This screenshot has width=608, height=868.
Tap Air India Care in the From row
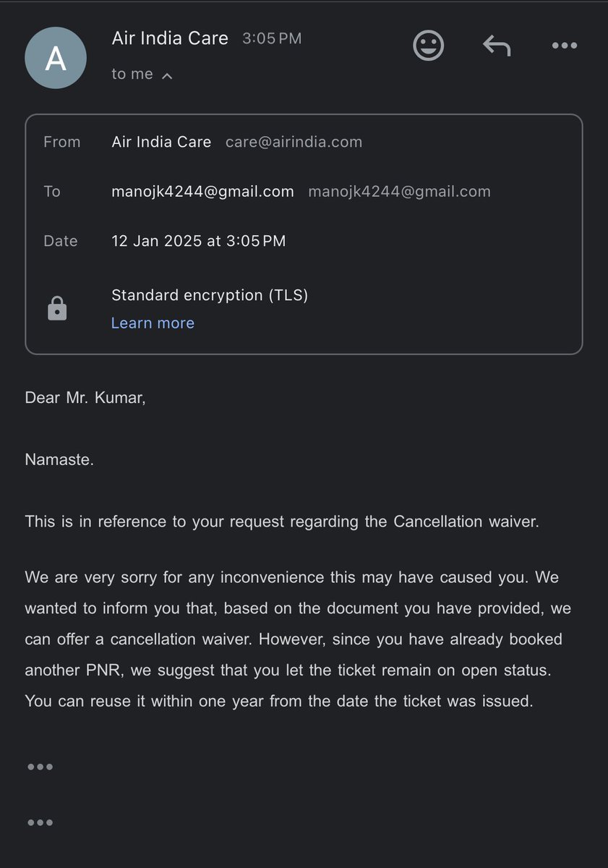[161, 142]
